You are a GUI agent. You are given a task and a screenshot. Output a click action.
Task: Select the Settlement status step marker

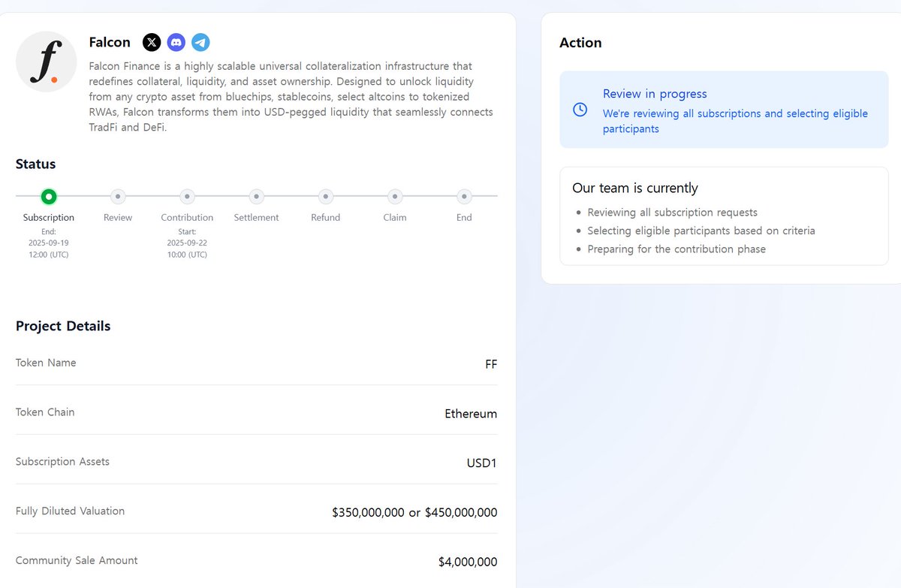256,196
